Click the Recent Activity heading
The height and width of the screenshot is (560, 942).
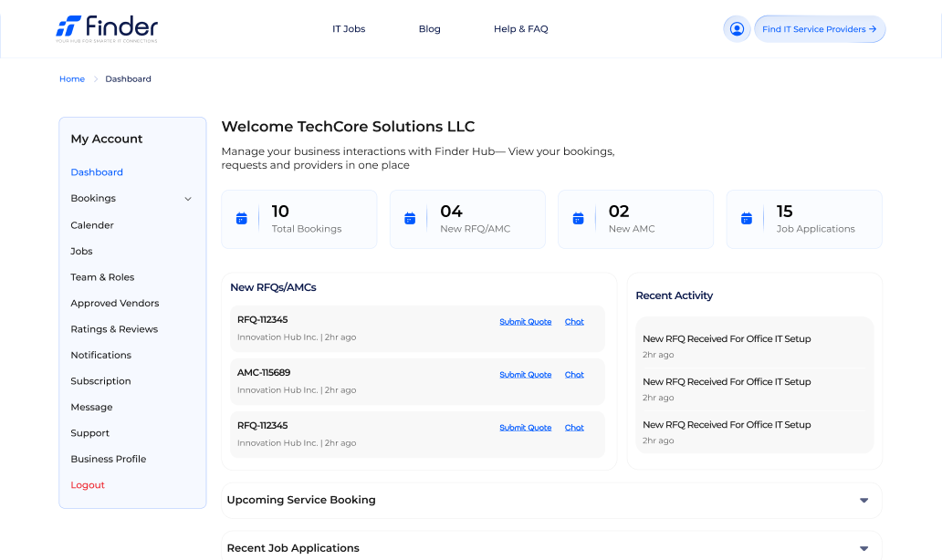click(674, 296)
